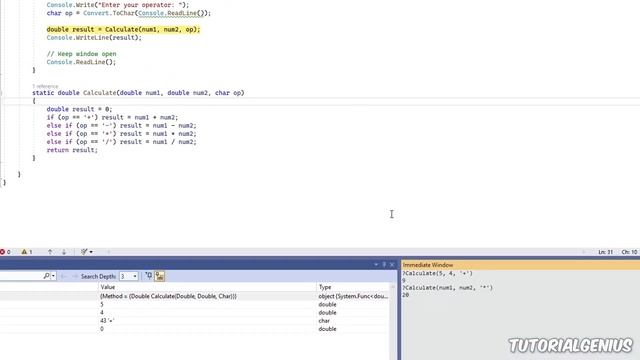Select the value cell showing 0
The width and height of the screenshot is (640, 360).
207,329
